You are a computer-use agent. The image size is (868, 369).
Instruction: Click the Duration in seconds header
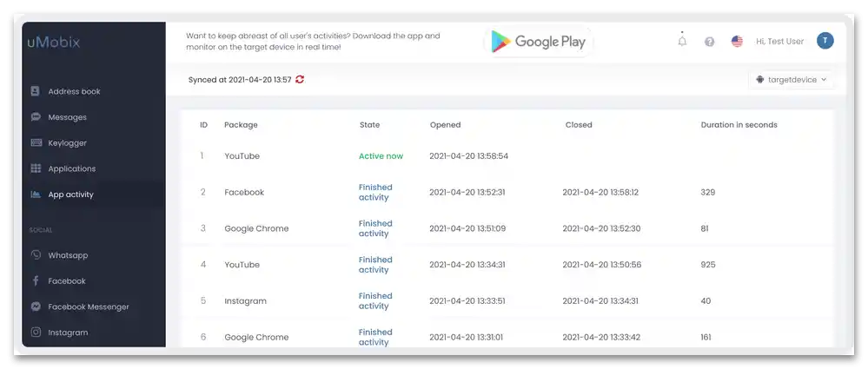point(739,125)
